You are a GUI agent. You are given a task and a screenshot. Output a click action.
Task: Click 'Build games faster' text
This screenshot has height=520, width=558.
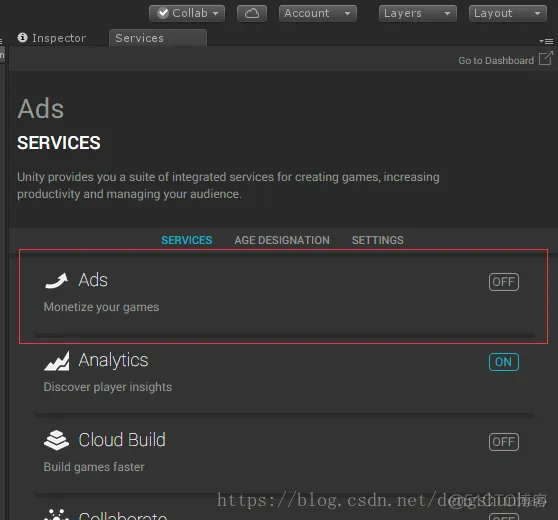pos(94,467)
